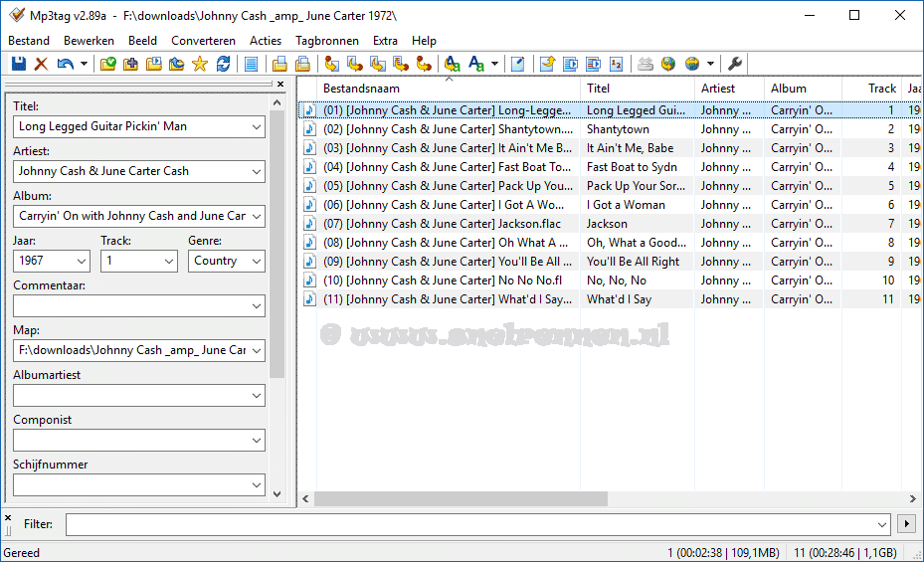Expand the Actions dropdown arrow

[494, 64]
